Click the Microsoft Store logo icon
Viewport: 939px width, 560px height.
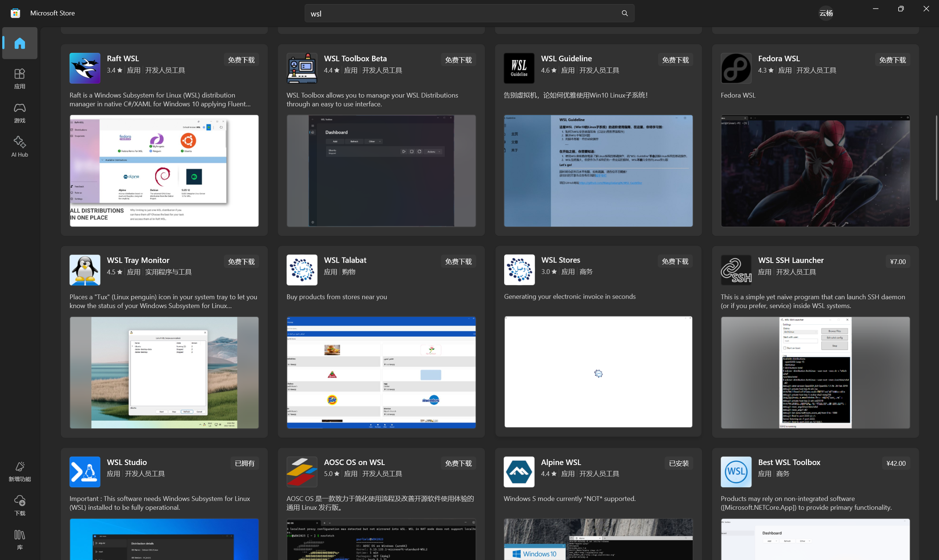15,13
